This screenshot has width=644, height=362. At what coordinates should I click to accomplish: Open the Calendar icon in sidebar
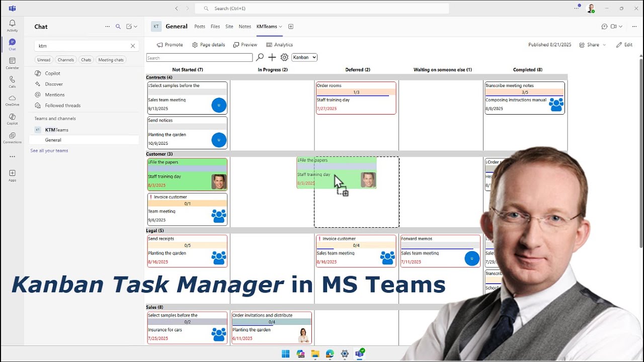[x=12, y=63]
